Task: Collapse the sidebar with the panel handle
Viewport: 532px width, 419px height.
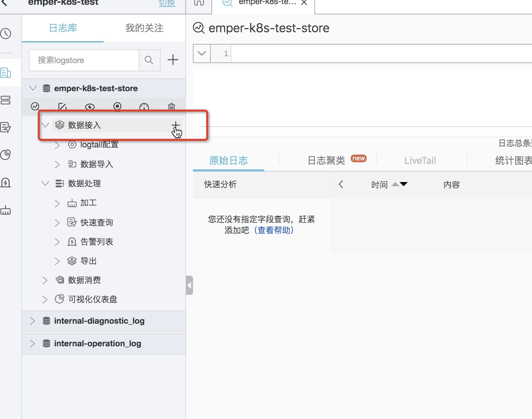Action: (189, 285)
